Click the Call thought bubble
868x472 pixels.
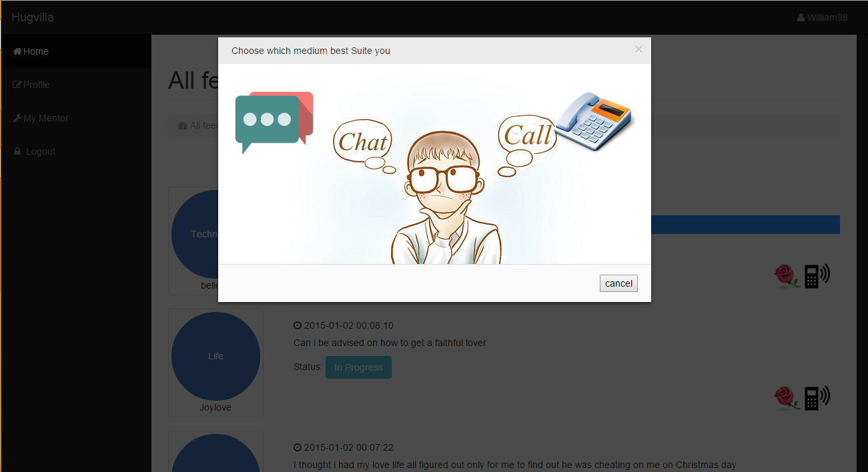click(527, 145)
